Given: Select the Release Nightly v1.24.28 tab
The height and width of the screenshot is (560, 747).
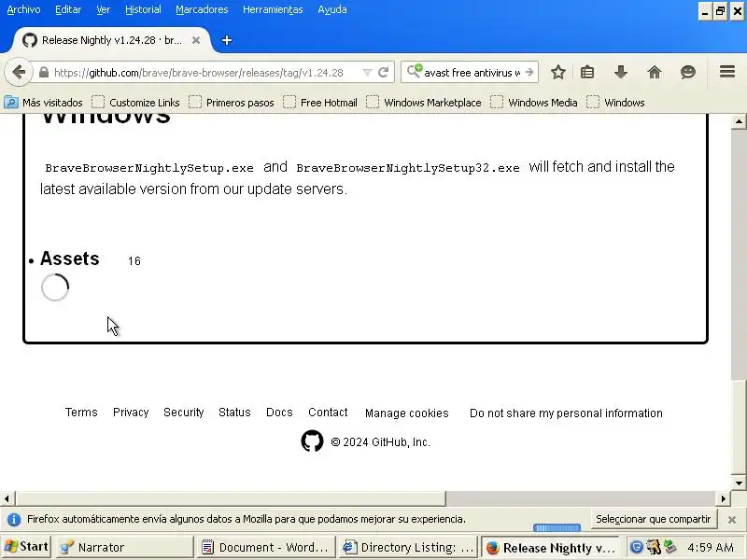Looking at the screenshot, I should click(112, 40).
